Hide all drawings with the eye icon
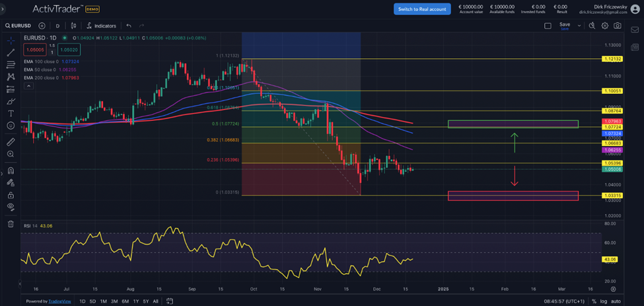The image size is (644, 306). [x=11, y=207]
